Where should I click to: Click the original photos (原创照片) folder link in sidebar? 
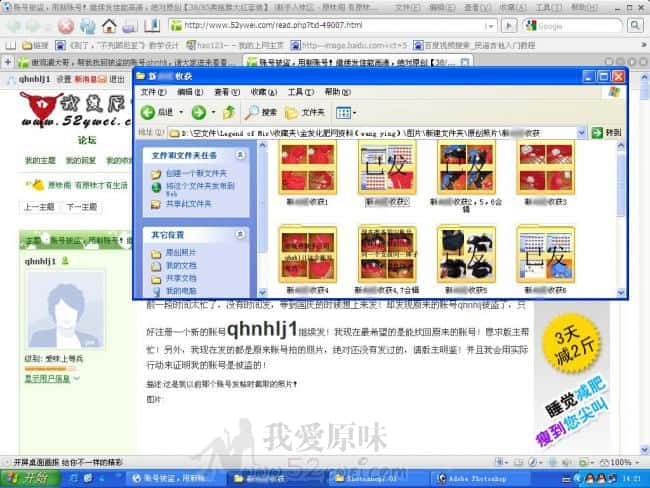pos(181,252)
